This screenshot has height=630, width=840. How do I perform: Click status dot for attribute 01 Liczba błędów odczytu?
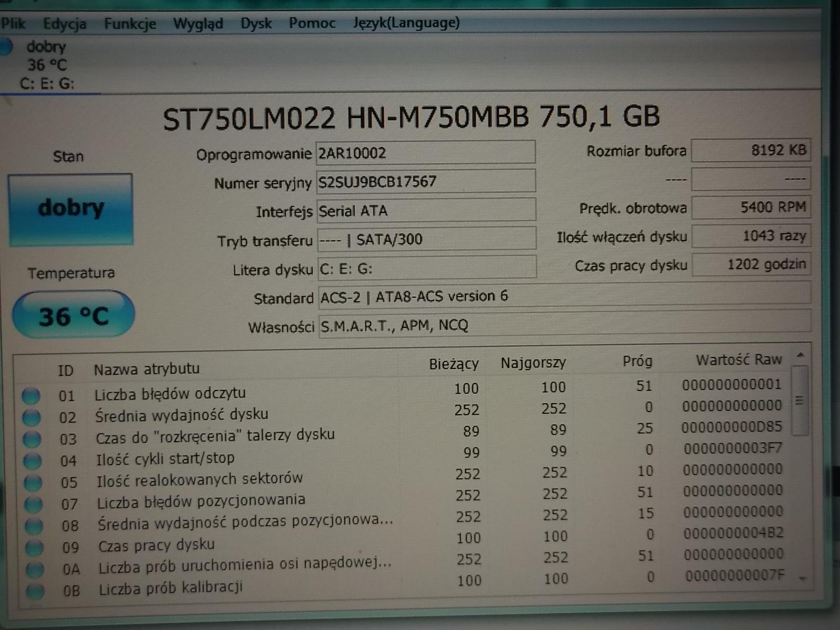[x=31, y=395]
